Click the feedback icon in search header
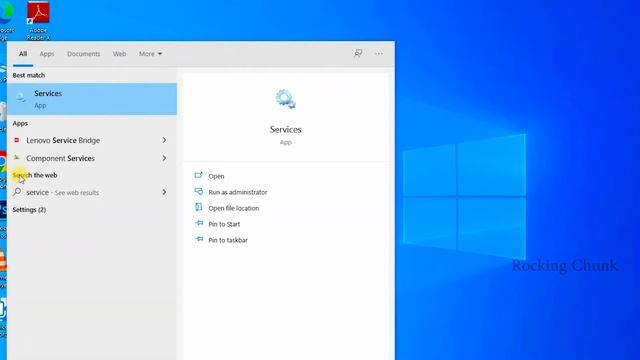Image resolution: width=640 pixels, height=360 pixels. pyautogui.click(x=358, y=53)
